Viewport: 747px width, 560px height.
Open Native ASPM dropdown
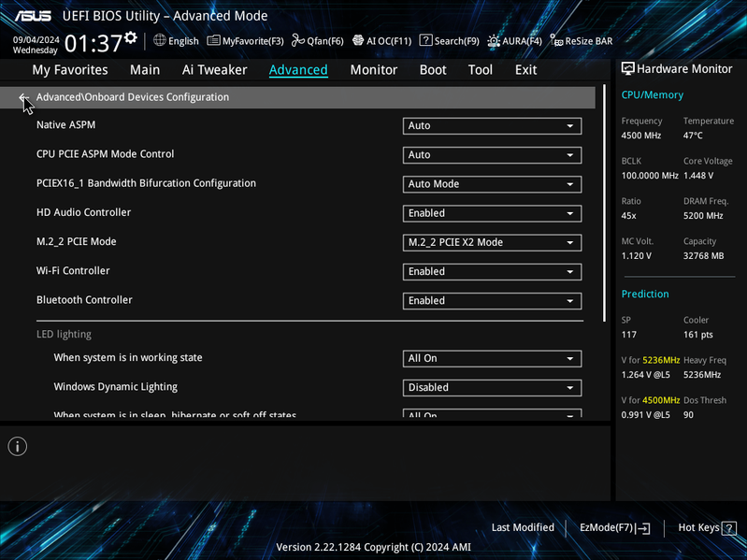coord(492,125)
